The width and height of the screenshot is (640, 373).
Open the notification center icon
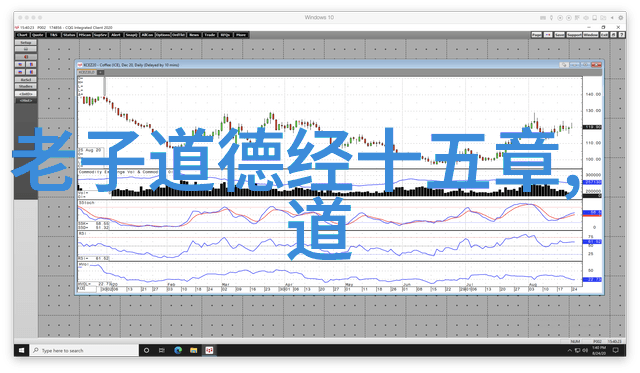(616, 350)
